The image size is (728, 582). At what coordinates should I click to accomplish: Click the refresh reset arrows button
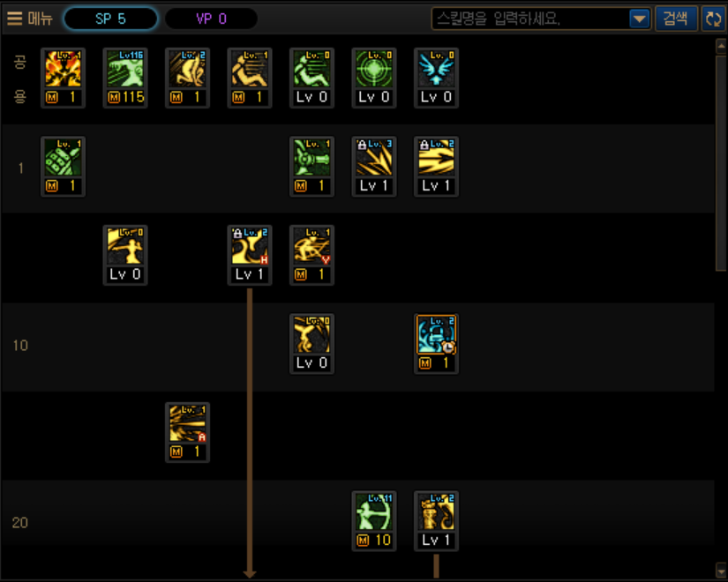pyautogui.click(x=713, y=19)
